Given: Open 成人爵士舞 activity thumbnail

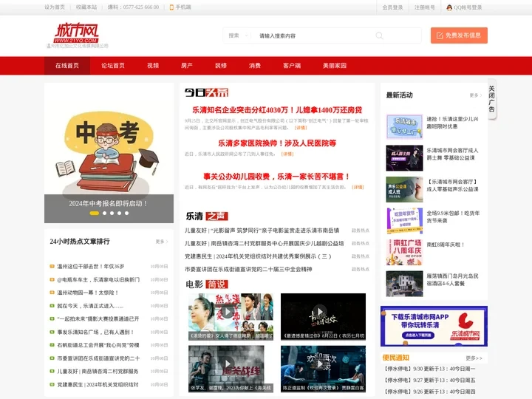Looking at the screenshot, I should point(404,158).
